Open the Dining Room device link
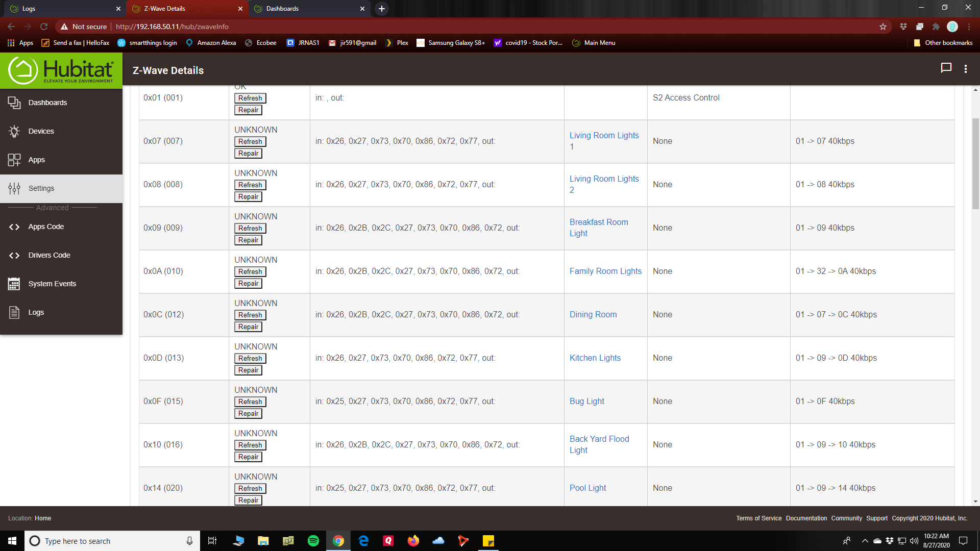Screen dimensions: 980x551 click(x=593, y=315)
